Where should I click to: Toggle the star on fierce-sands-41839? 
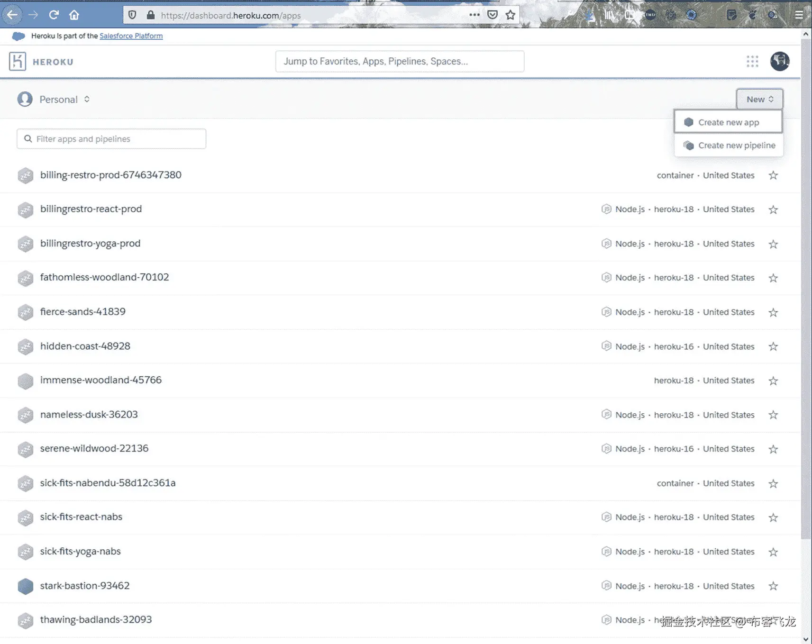pos(773,312)
